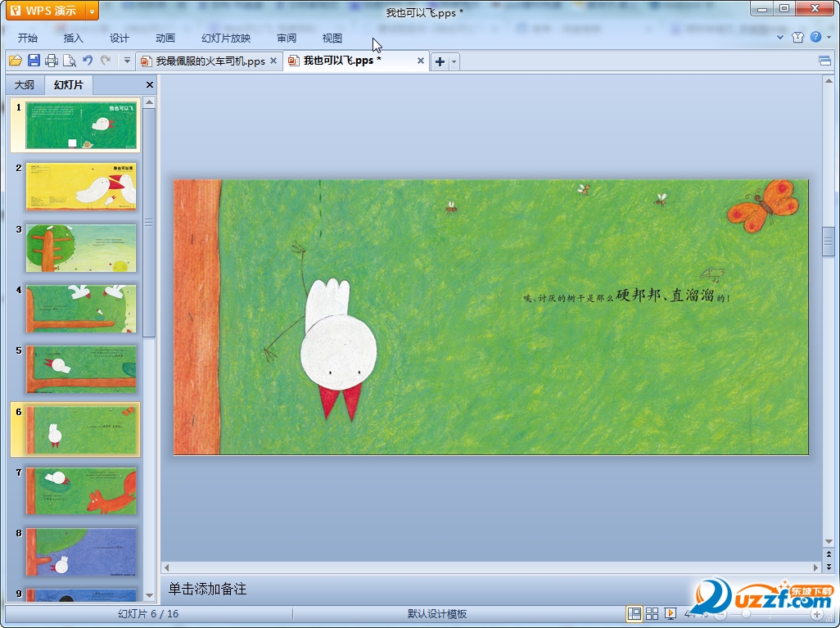
Task: Close the slide thumbnail pane
Action: coord(150,84)
